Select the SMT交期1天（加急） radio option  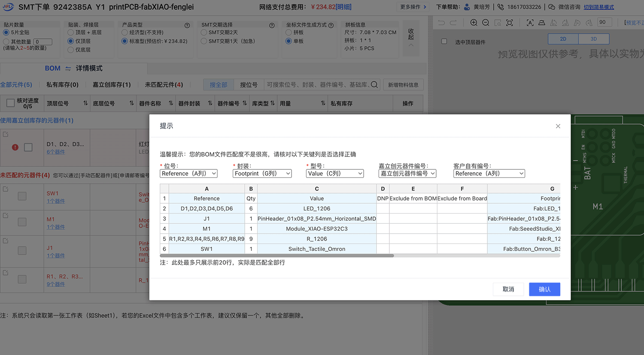coord(204,41)
